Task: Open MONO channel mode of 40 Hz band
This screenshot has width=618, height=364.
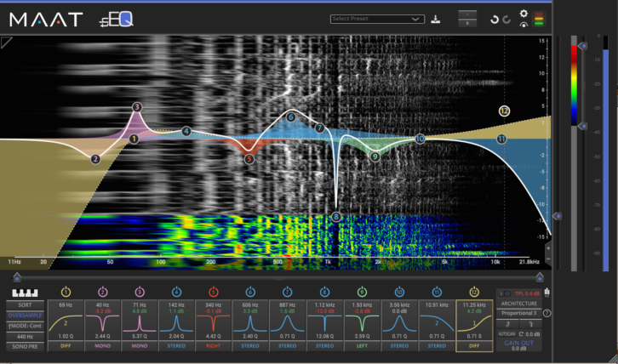Action: point(102,346)
